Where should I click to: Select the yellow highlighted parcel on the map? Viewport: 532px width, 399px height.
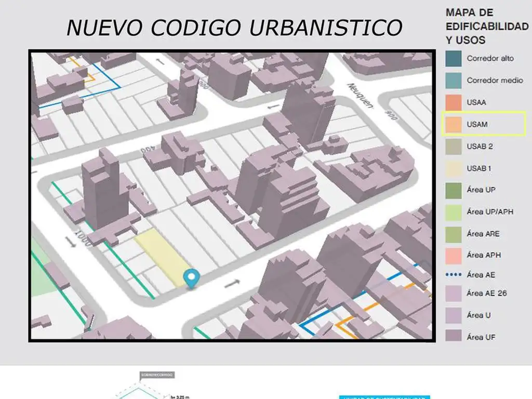pyautogui.click(x=162, y=258)
